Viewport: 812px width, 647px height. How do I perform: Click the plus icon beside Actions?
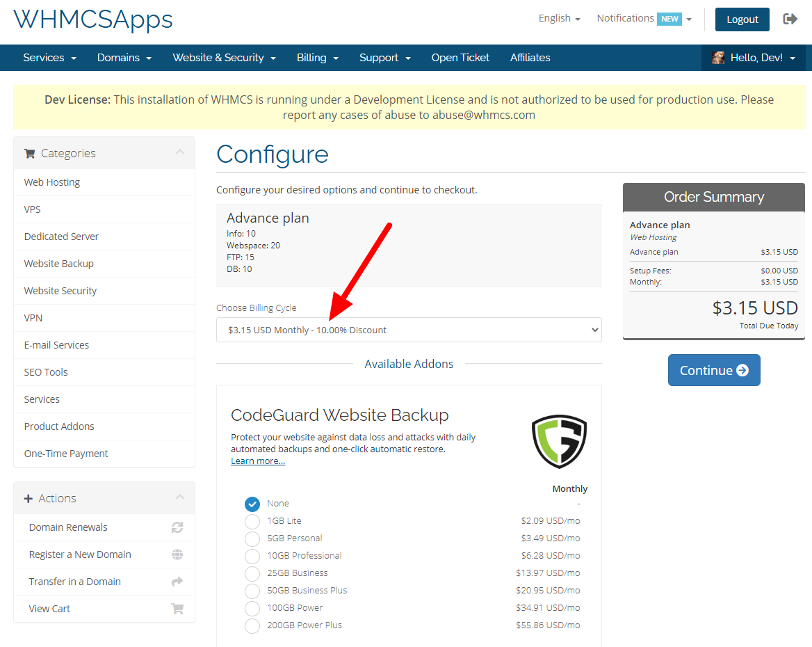tap(29, 498)
